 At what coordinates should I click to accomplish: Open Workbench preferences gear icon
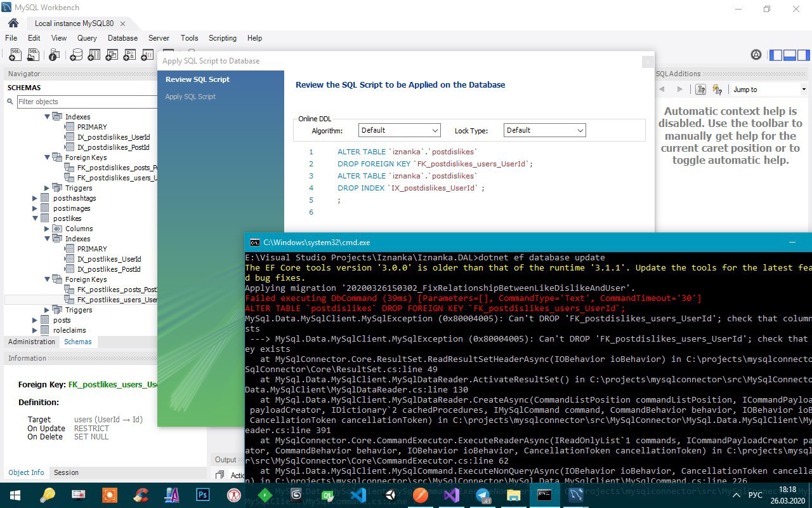(x=756, y=55)
